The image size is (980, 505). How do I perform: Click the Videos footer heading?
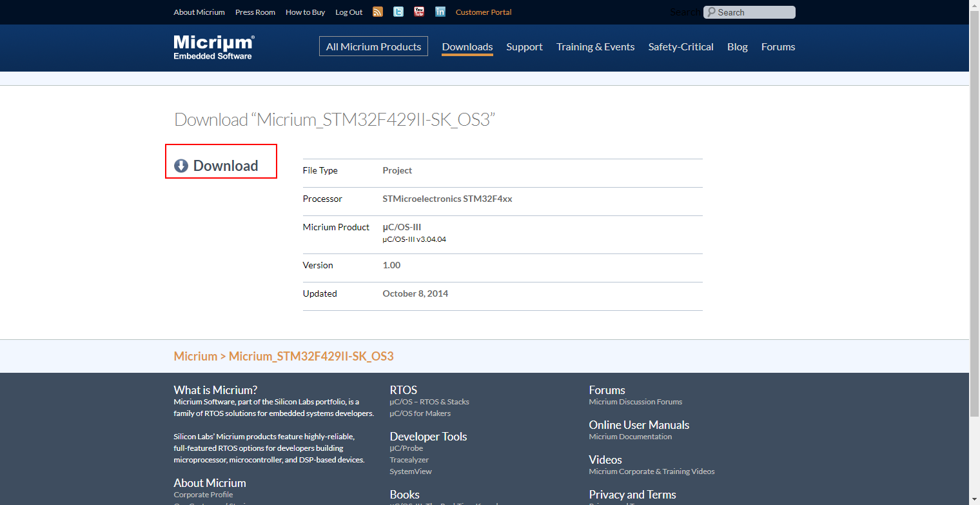[605, 460]
